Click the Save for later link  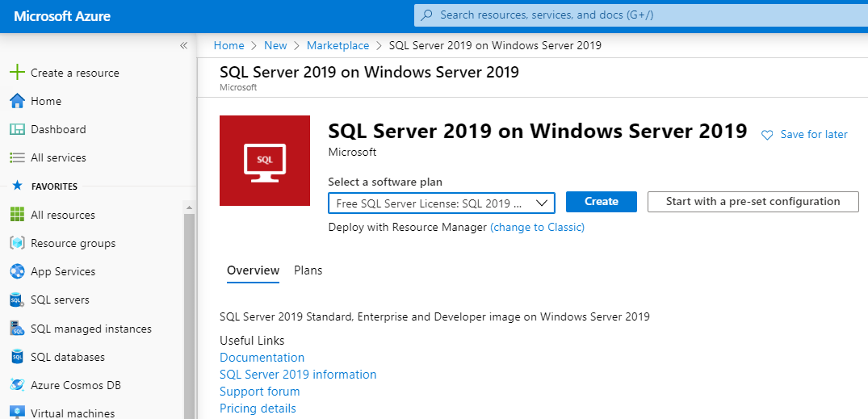(x=814, y=135)
